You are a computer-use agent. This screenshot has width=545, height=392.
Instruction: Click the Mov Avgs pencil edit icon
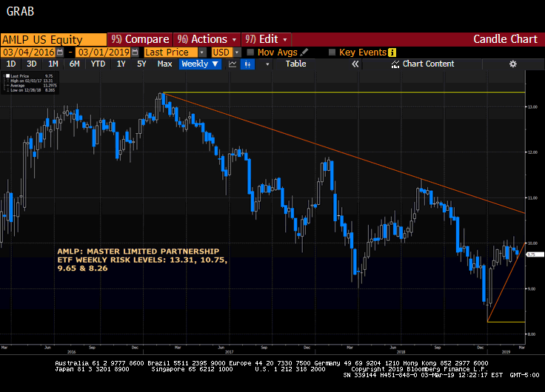pyautogui.click(x=304, y=52)
